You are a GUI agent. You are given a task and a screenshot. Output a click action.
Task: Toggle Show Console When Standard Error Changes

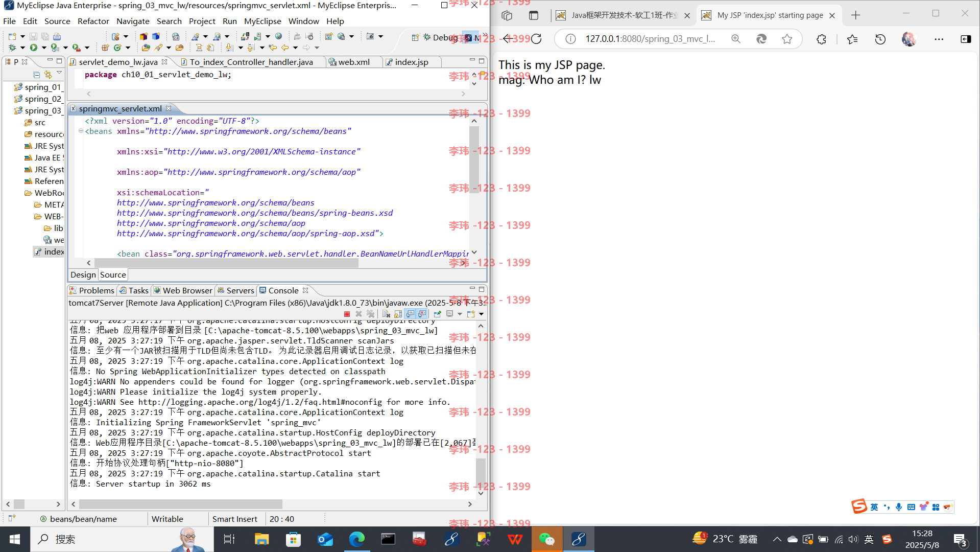tap(422, 314)
